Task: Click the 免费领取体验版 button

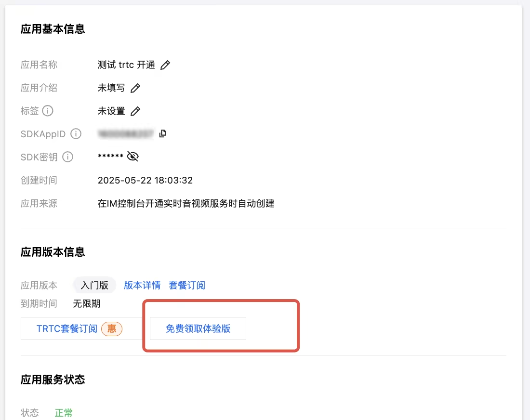Action: click(x=198, y=328)
